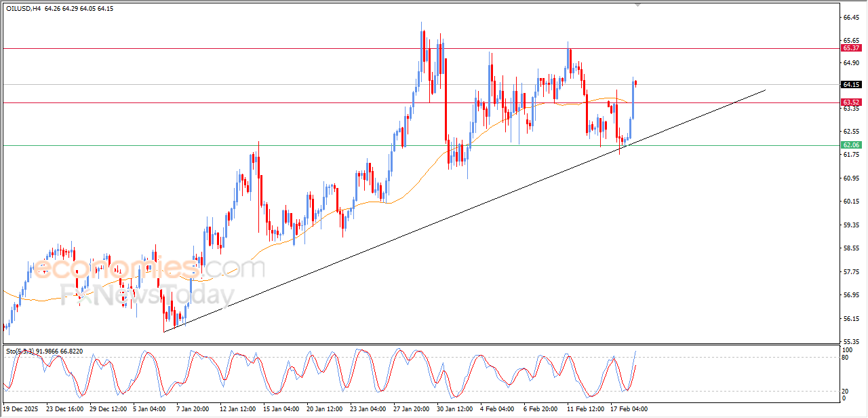
Task: Click the 20 level on stochastic scale
Action: [x=846, y=391]
